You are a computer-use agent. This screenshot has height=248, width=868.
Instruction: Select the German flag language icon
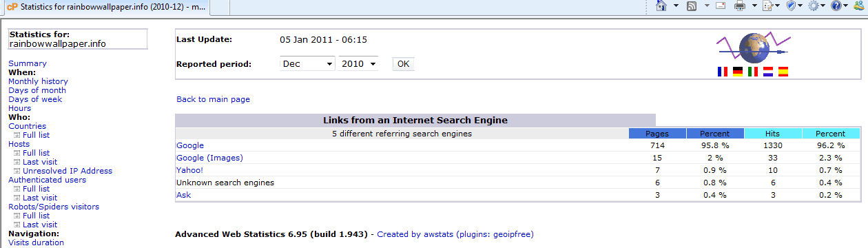click(737, 71)
